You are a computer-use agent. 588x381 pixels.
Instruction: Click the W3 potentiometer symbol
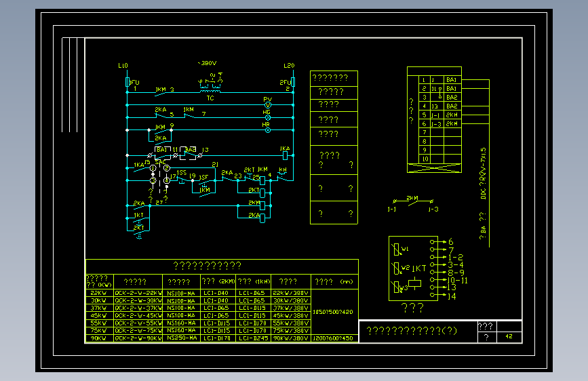(396, 287)
